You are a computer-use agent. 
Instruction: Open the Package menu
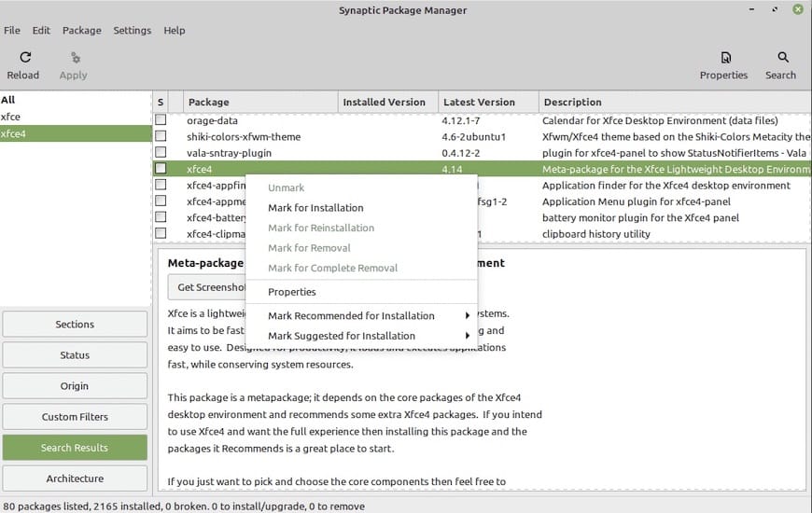tap(82, 30)
